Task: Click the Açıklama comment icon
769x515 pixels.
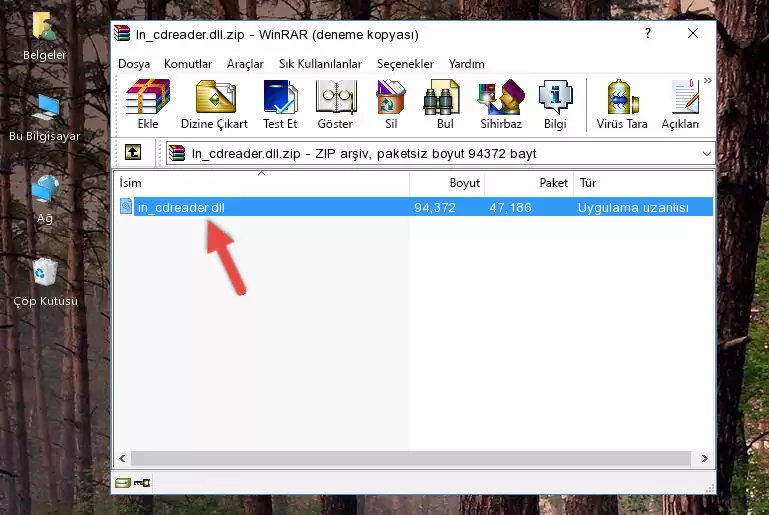Action: (681, 104)
